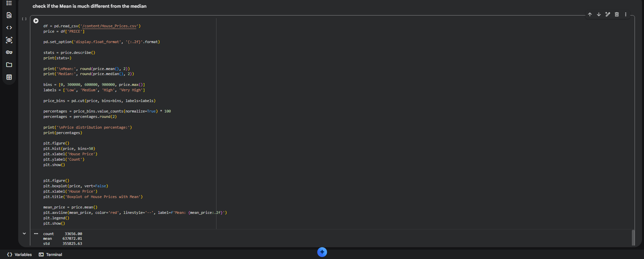
Task: Open the Files folder panel
Action: [9, 65]
